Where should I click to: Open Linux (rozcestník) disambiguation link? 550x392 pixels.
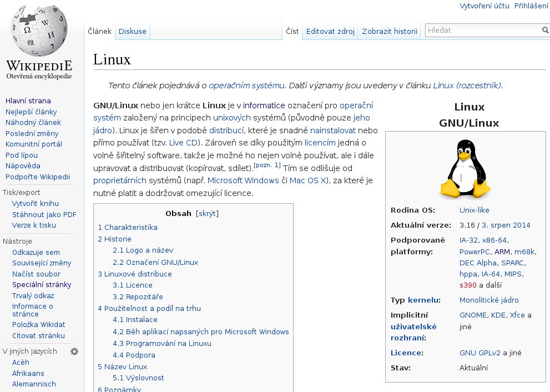point(467,86)
